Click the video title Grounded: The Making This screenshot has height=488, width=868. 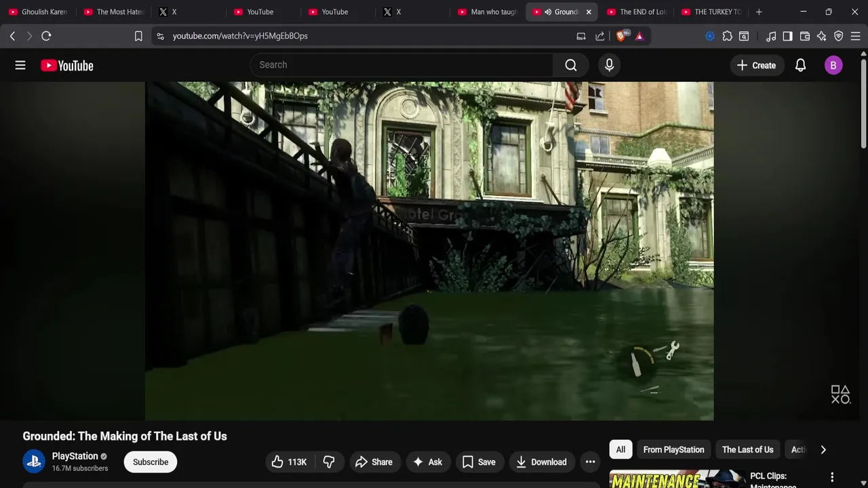125,436
